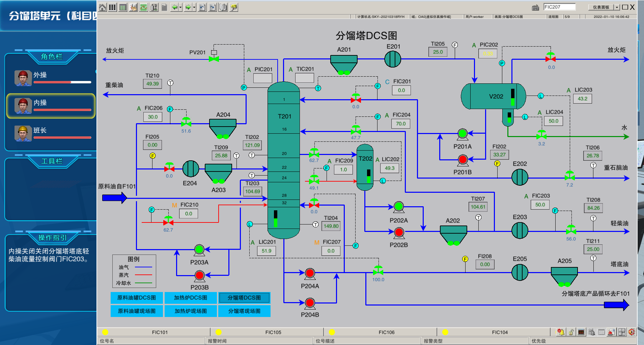Click T201 tower bottom level bar

[276, 219]
